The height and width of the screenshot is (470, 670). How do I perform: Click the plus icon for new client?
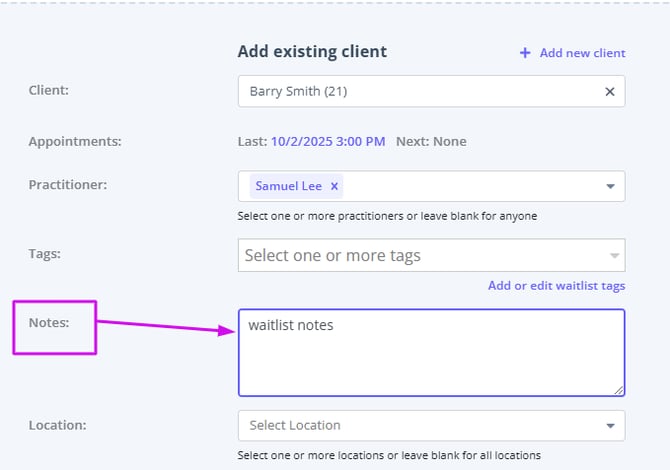coord(525,53)
